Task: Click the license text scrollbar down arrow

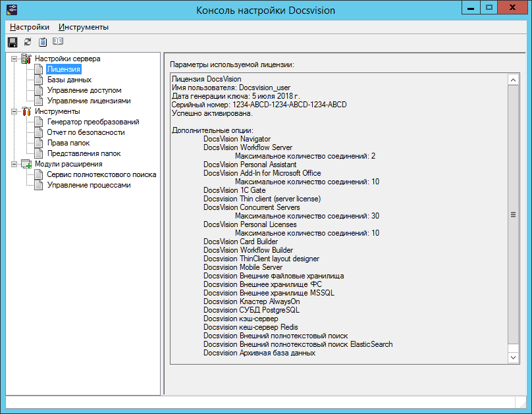Action: point(514,357)
